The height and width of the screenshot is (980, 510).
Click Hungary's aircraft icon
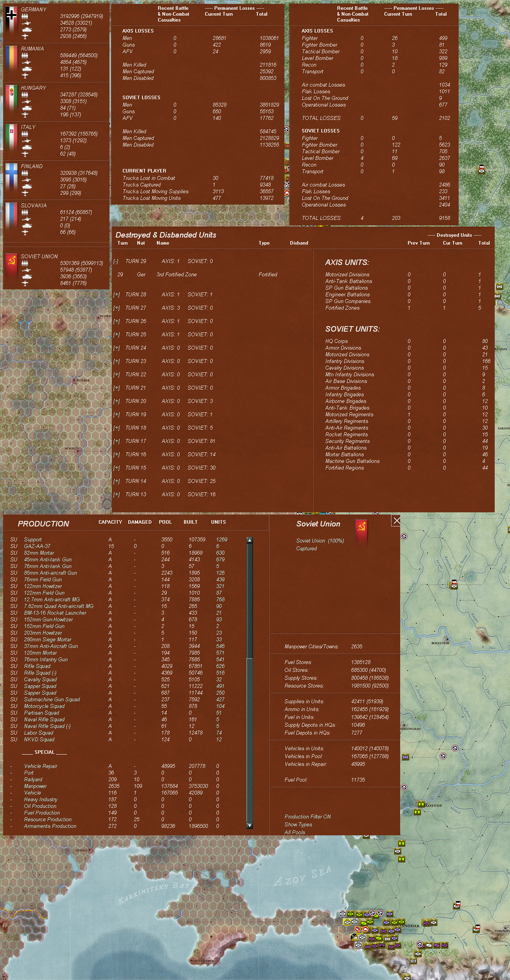click(25, 115)
